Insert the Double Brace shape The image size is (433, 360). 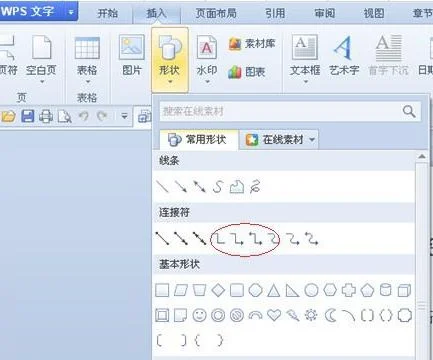click(x=386, y=315)
